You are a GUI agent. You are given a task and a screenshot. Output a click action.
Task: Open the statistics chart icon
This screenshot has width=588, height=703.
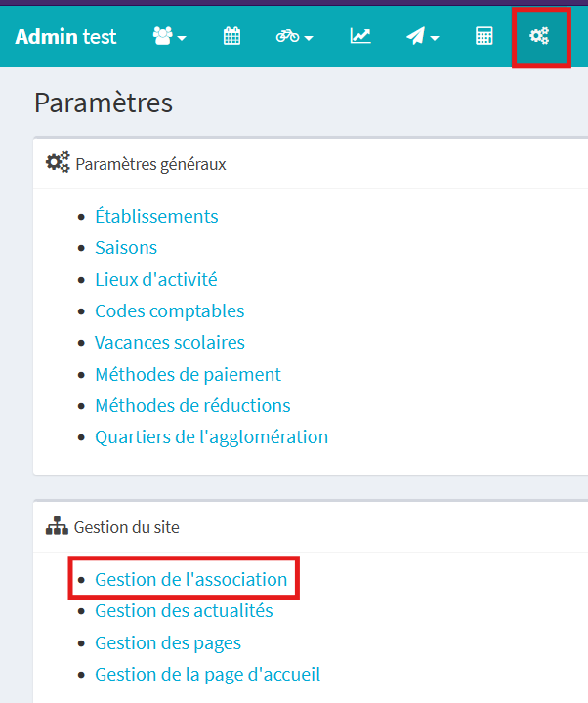[360, 36]
